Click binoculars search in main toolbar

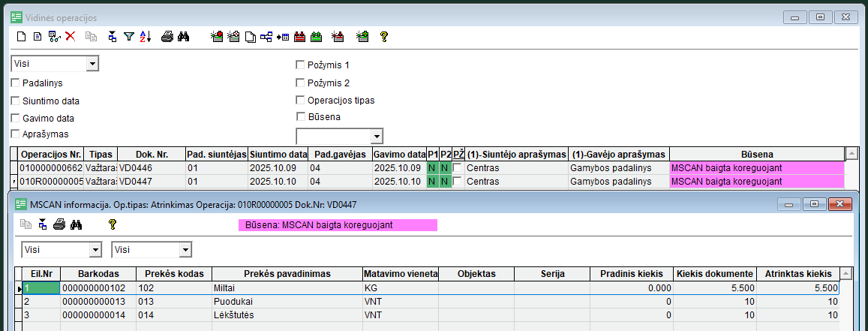tap(183, 36)
